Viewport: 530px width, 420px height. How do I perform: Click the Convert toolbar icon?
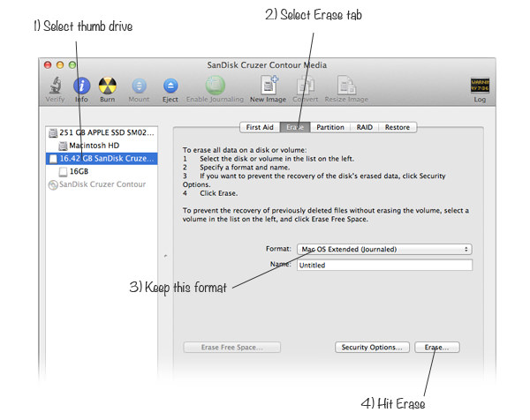pyautogui.click(x=306, y=86)
